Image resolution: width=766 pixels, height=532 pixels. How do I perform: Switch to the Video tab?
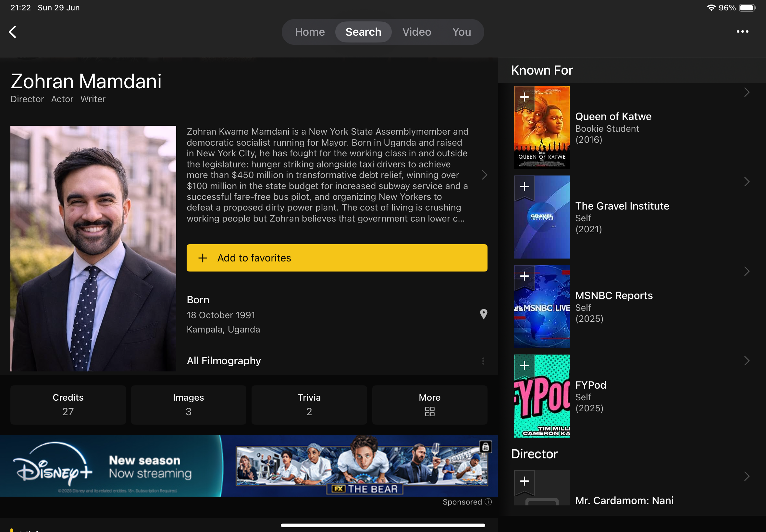416,32
